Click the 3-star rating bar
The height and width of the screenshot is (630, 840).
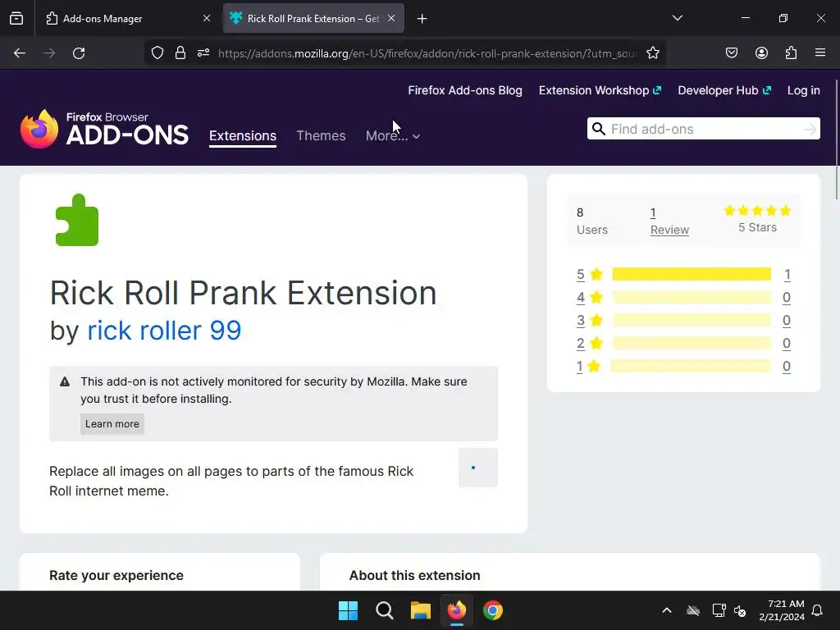(x=692, y=321)
